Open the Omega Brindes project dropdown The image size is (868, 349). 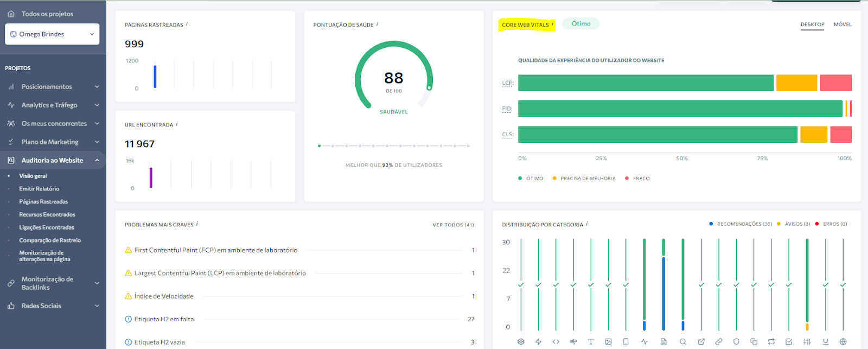[x=52, y=34]
